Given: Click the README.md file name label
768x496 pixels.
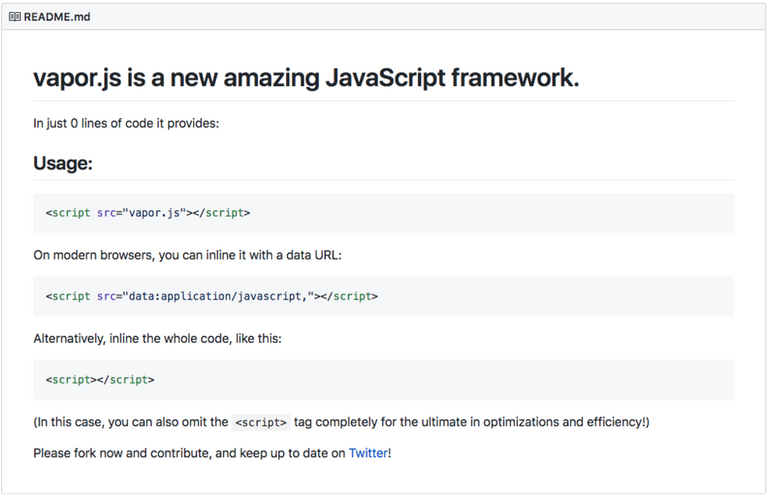Looking at the screenshot, I should click(57, 18).
